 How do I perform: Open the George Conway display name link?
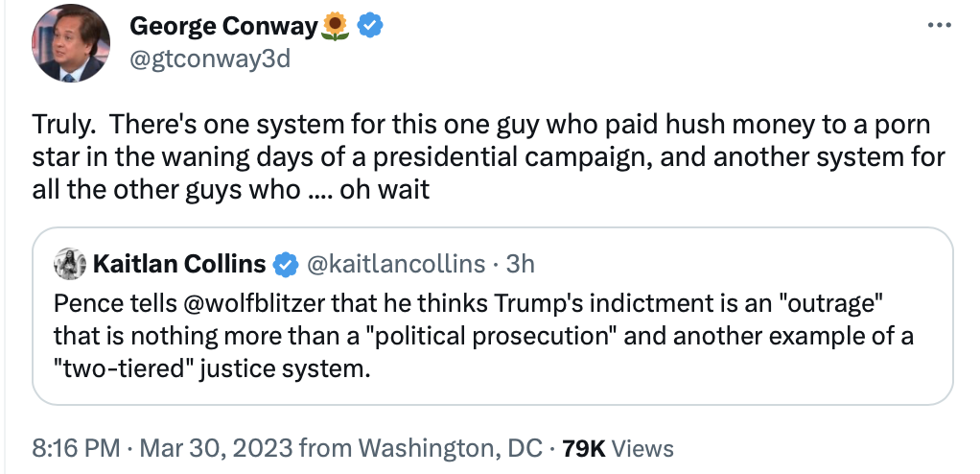[x=223, y=27]
